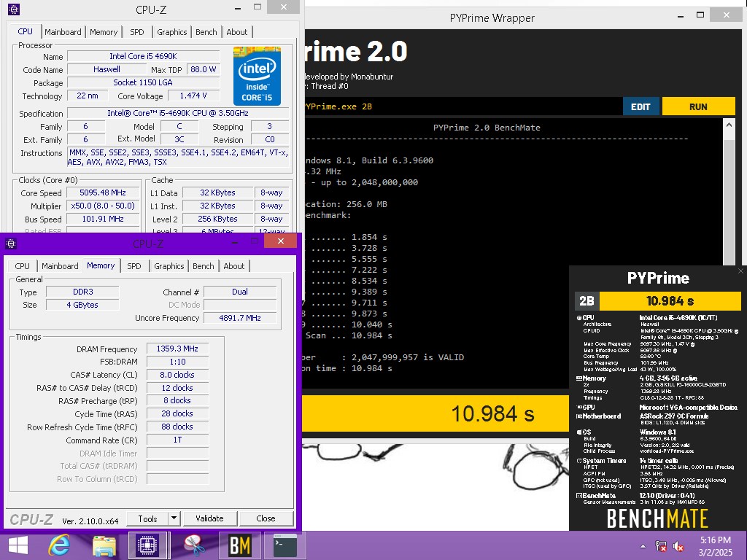Open Memory tab in top CPU-Z window

pos(104,32)
